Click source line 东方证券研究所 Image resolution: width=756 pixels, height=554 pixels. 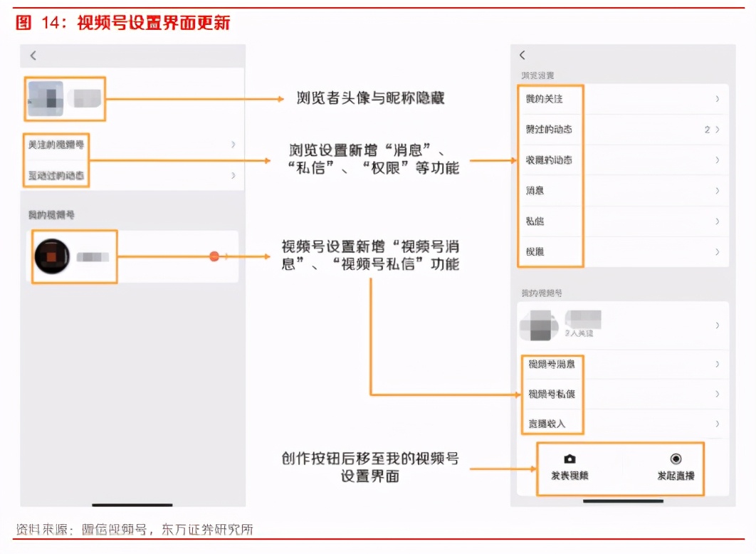[x=207, y=529]
